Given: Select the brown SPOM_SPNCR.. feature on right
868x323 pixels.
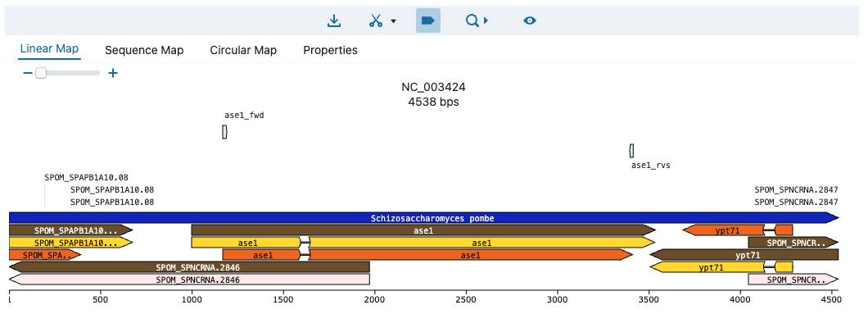Looking at the screenshot, I should tap(793, 243).
